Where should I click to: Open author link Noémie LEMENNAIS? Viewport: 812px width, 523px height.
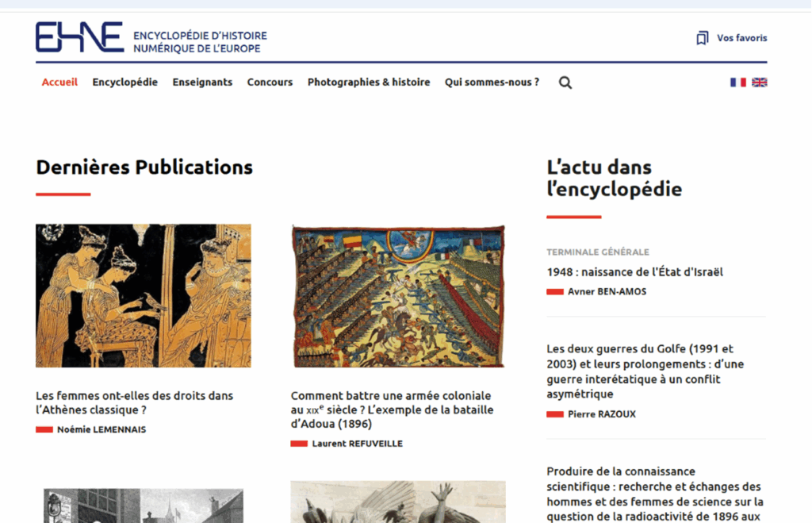click(101, 429)
